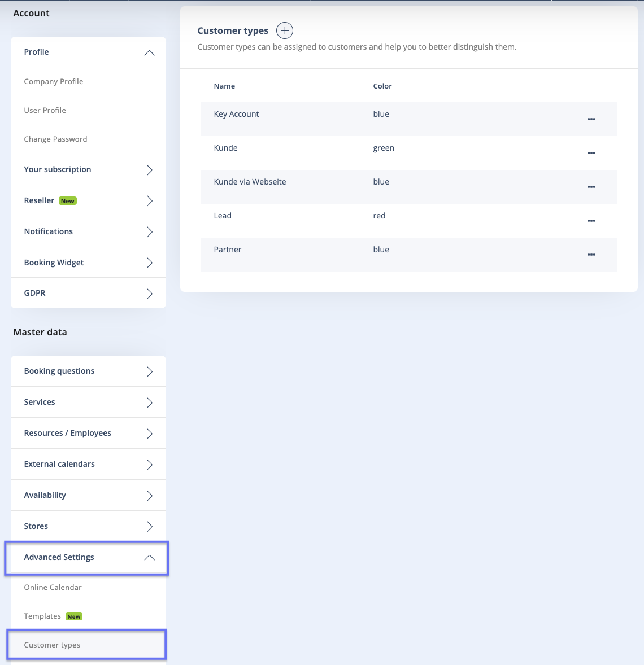Expand the Booking Widget section
This screenshot has width=644, height=665.
(149, 263)
